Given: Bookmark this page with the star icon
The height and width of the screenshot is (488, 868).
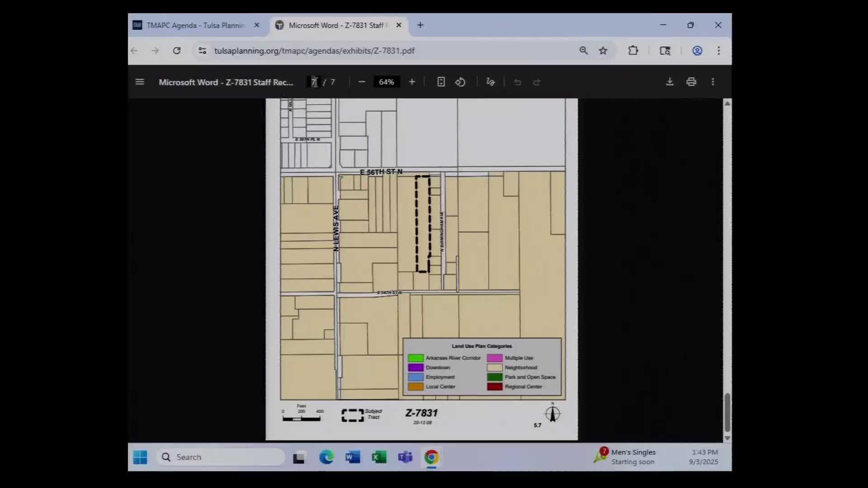Looking at the screenshot, I should [x=603, y=51].
